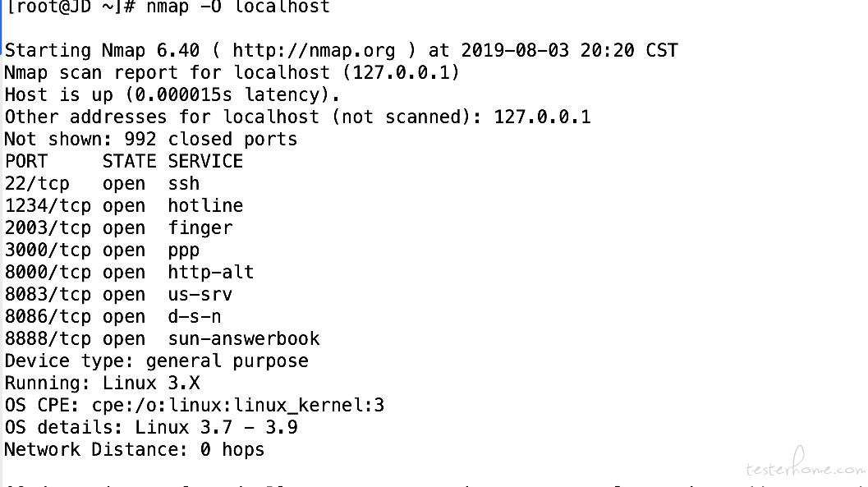Select the 8000/tcp http-alt line
Image resolution: width=868 pixels, height=487 pixels.
(x=129, y=273)
